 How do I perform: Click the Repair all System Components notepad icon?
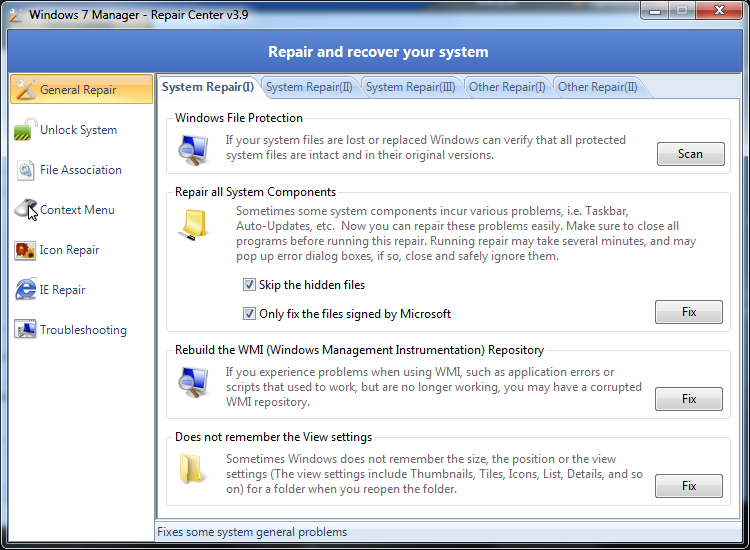(193, 224)
